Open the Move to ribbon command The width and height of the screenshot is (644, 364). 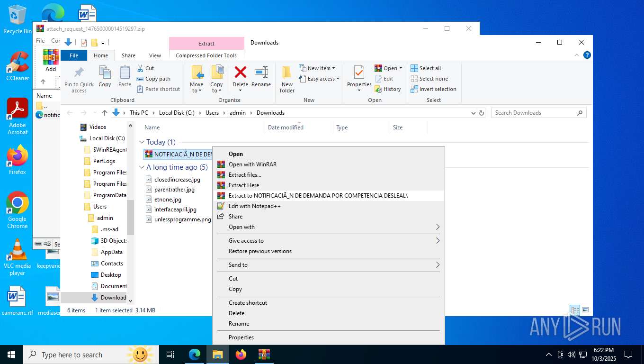[197, 79]
